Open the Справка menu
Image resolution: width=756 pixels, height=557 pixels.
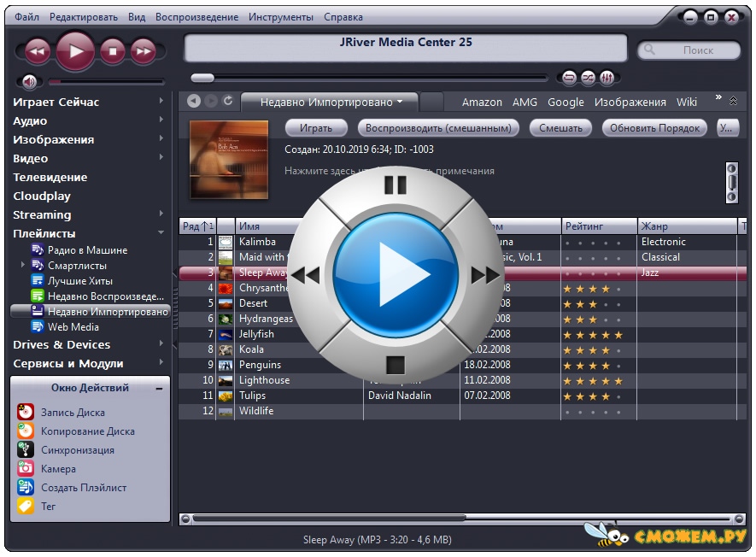coord(343,17)
